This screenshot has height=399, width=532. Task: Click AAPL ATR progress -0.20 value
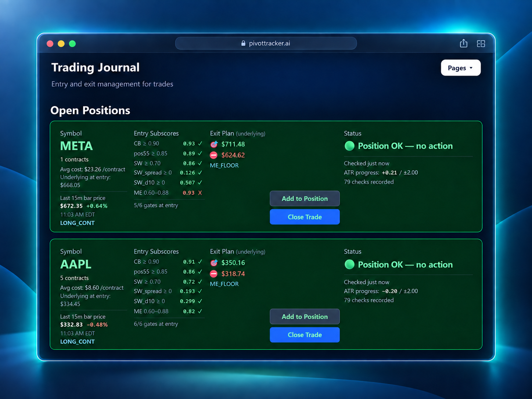[389, 291]
